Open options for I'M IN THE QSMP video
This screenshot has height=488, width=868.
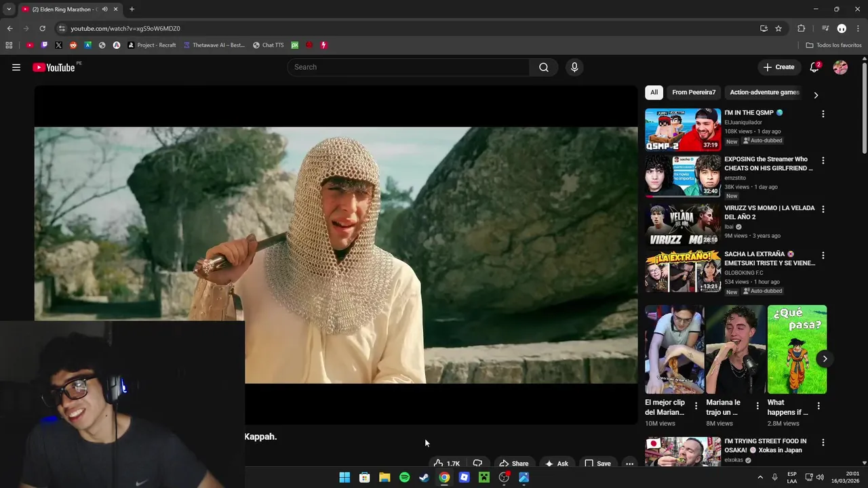pyautogui.click(x=823, y=114)
